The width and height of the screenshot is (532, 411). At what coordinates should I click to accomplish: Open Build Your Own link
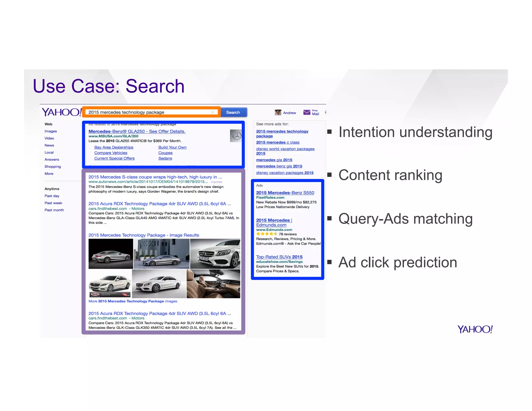[172, 147]
